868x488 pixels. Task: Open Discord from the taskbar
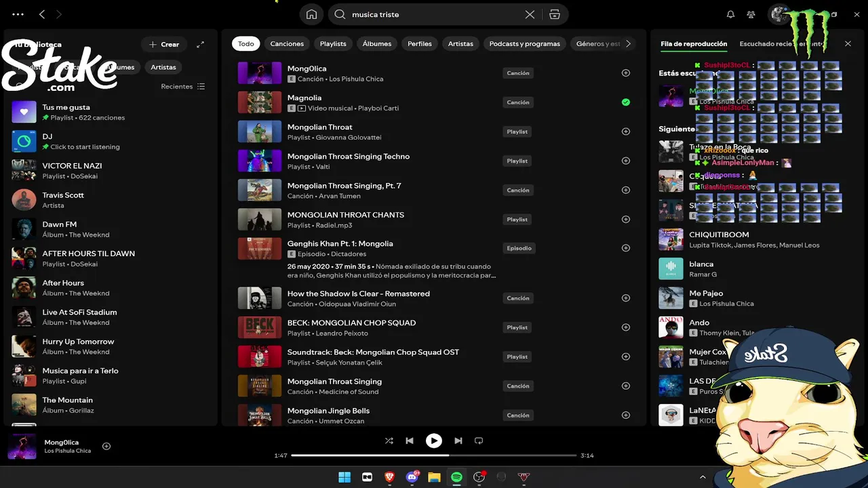[412, 477]
